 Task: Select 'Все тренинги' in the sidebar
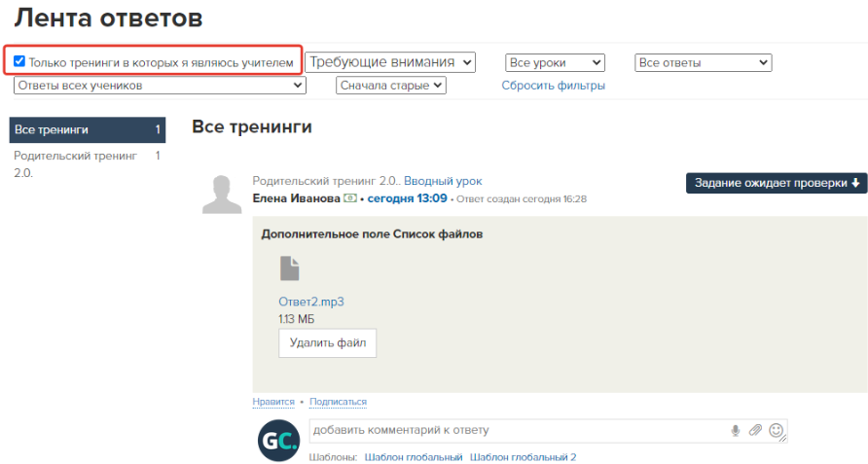(88, 129)
